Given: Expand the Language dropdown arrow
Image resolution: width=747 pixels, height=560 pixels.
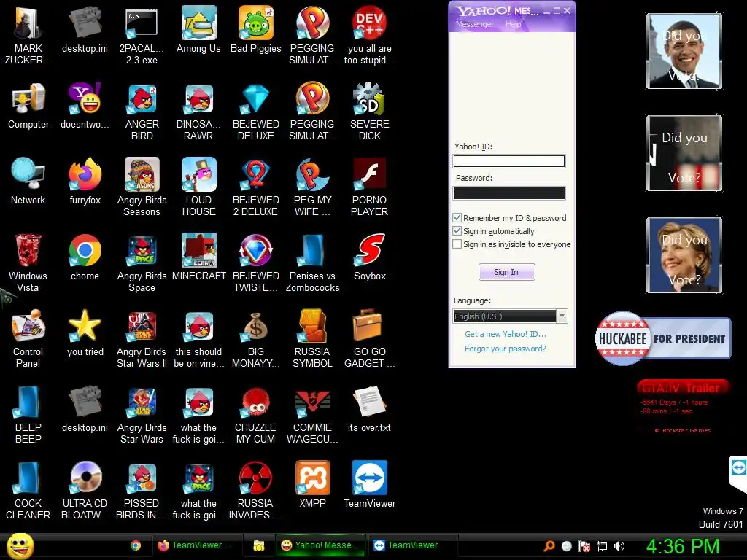Looking at the screenshot, I should pyautogui.click(x=562, y=316).
